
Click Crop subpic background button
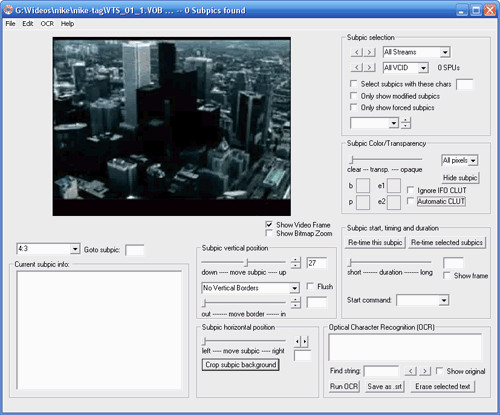click(x=241, y=365)
